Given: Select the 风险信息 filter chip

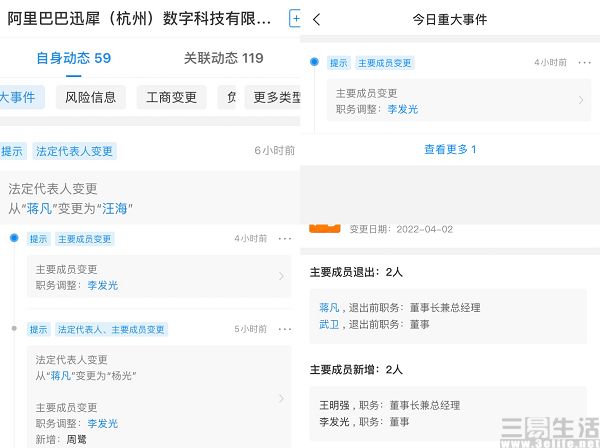Looking at the screenshot, I should click(90, 97).
